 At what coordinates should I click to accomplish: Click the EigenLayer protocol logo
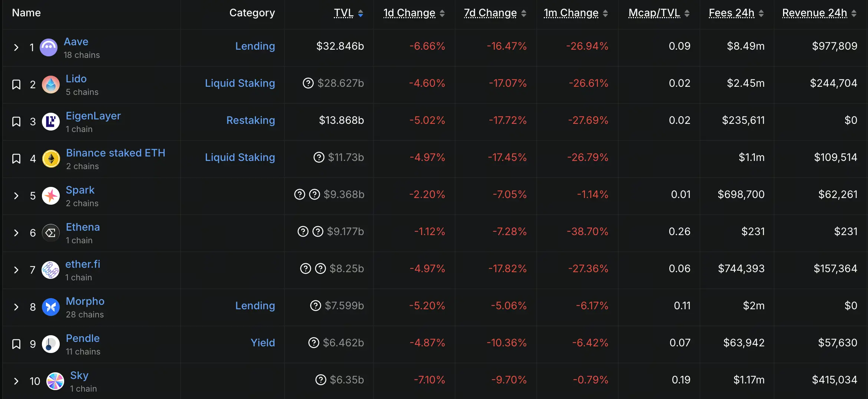51,121
